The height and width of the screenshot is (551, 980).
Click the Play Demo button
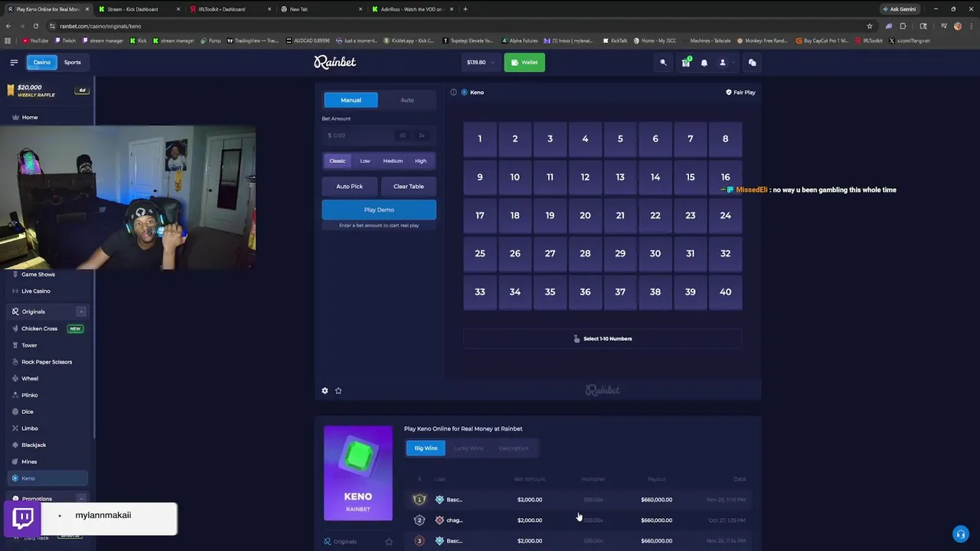coord(379,210)
